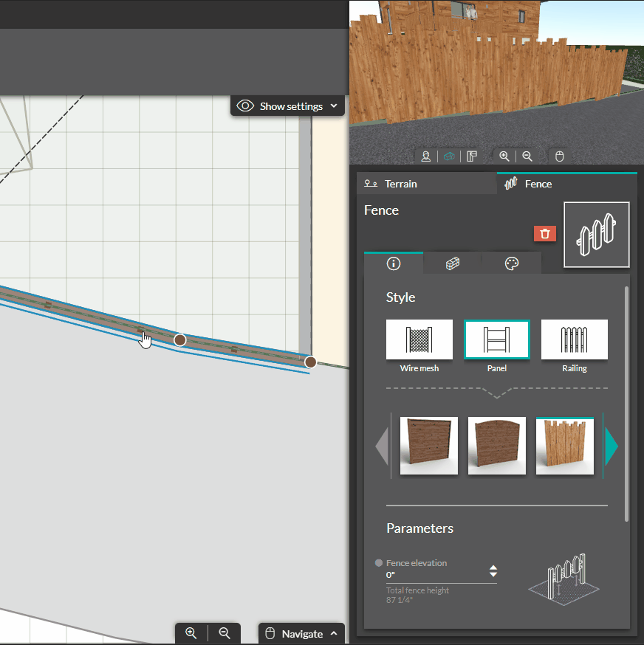
Task: Open the Show settings dropdown
Action: tap(287, 106)
